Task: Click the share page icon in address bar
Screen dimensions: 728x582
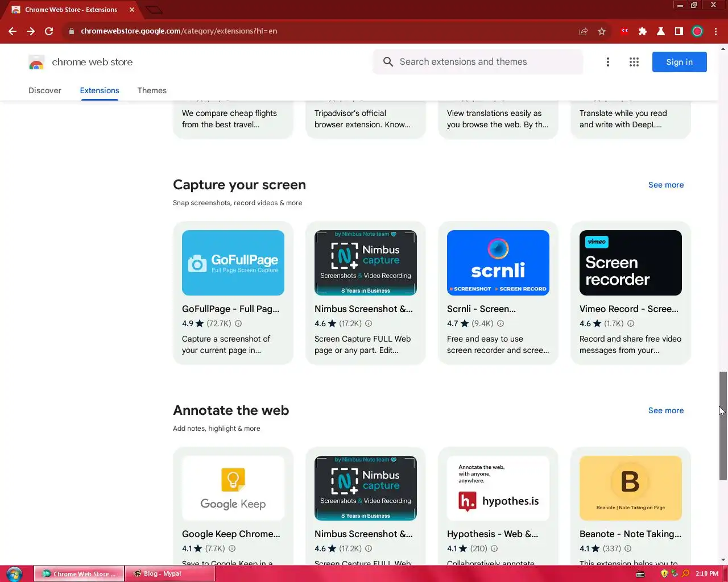Action: point(584,31)
